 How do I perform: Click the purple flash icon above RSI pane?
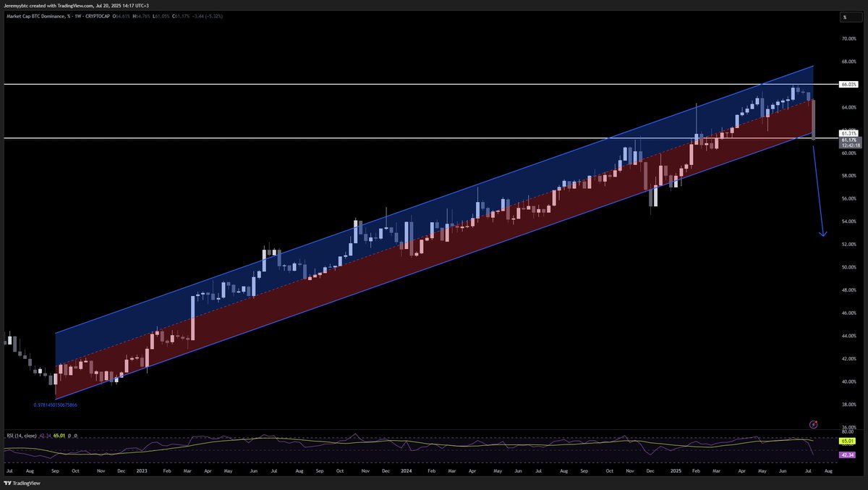click(814, 425)
